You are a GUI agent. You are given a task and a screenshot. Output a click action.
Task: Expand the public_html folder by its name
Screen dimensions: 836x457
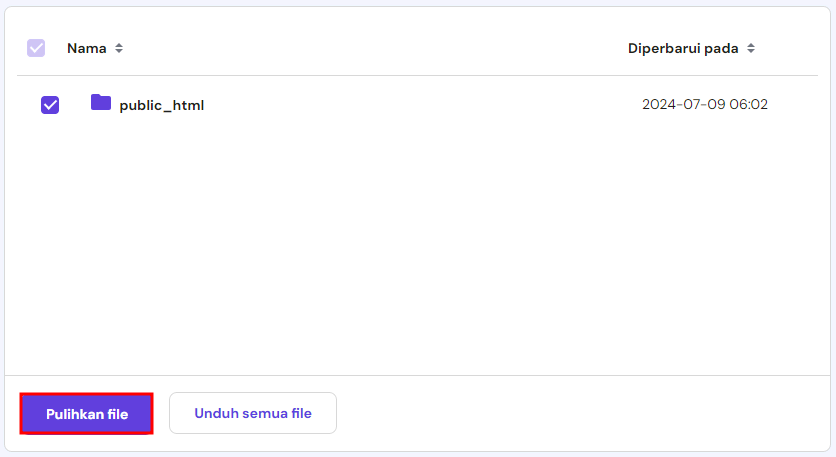161,105
